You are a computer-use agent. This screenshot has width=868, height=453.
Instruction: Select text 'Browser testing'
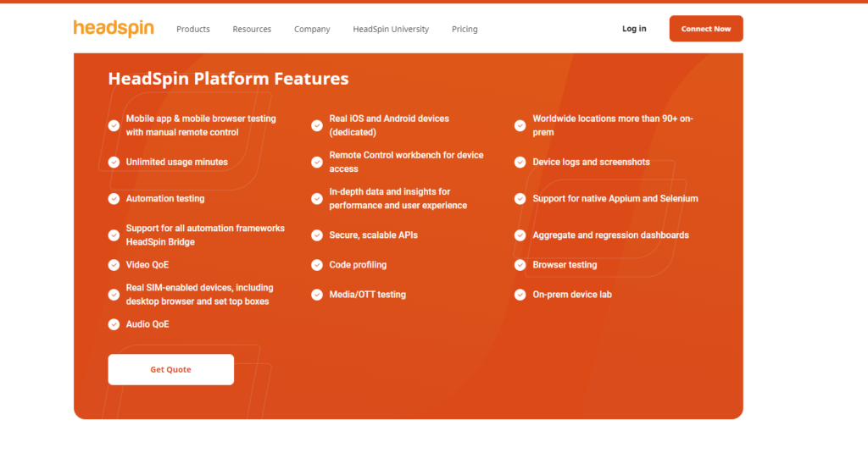coord(565,265)
